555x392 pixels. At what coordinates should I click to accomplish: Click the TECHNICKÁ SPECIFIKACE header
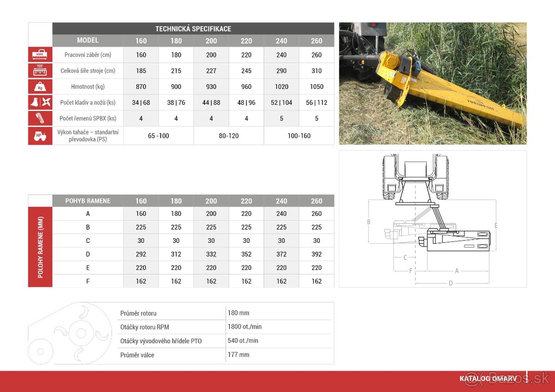[193, 29]
